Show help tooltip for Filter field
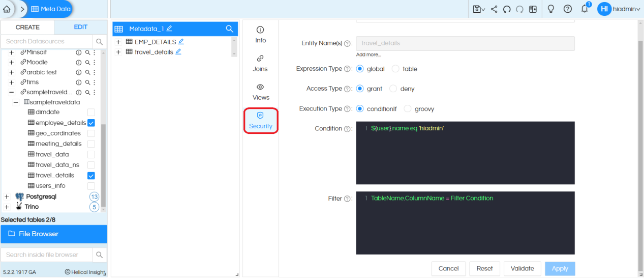Viewport: 644px width, 278px height. tap(348, 199)
